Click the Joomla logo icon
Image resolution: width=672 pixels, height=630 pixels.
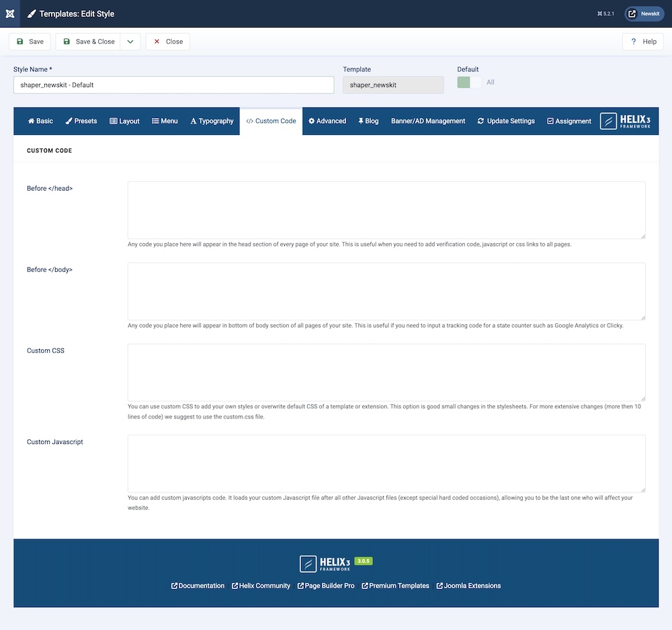(9, 13)
